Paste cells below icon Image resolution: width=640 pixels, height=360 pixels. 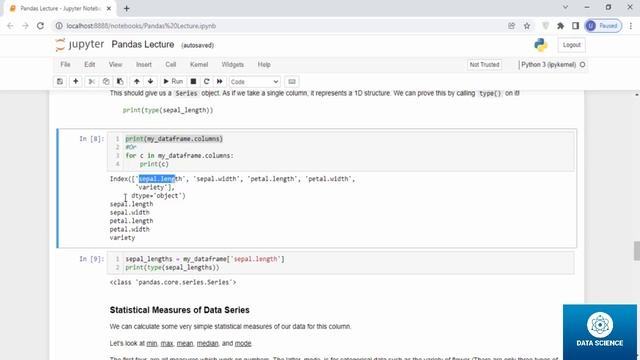(120, 82)
